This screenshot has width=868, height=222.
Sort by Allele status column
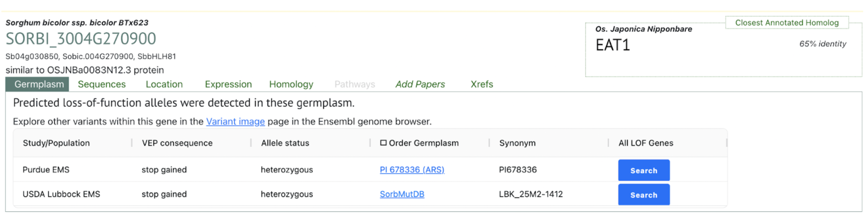click(285, 143)
